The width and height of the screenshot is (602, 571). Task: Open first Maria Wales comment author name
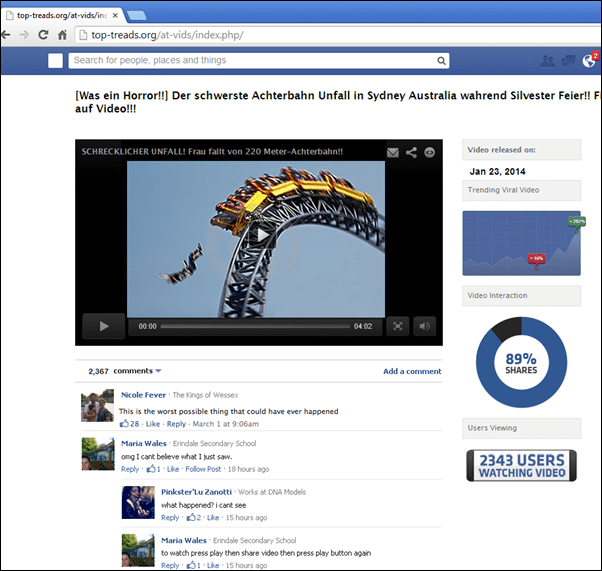pos(144,444)
